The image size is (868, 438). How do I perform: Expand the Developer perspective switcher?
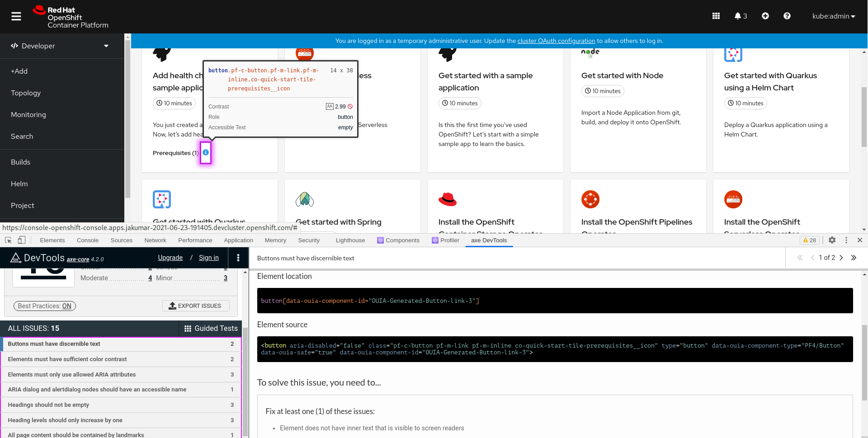point(62,46)
